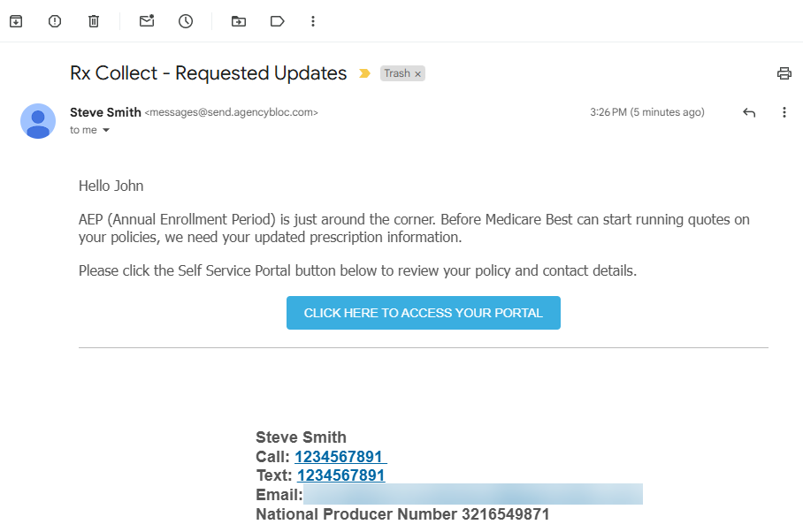Apply a label to this email

277,20
